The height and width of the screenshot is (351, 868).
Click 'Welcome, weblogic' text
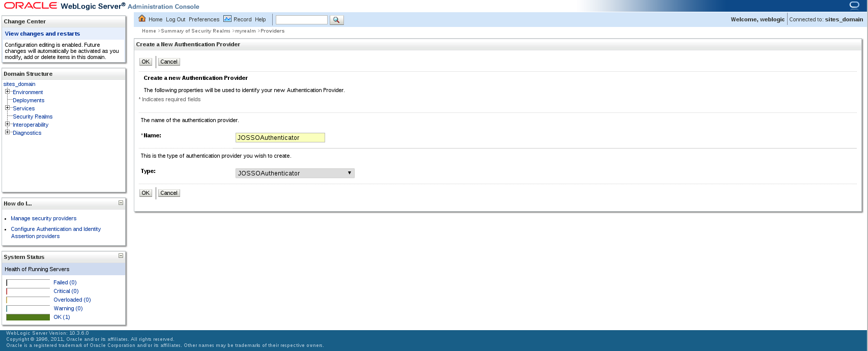pos(758,19)
